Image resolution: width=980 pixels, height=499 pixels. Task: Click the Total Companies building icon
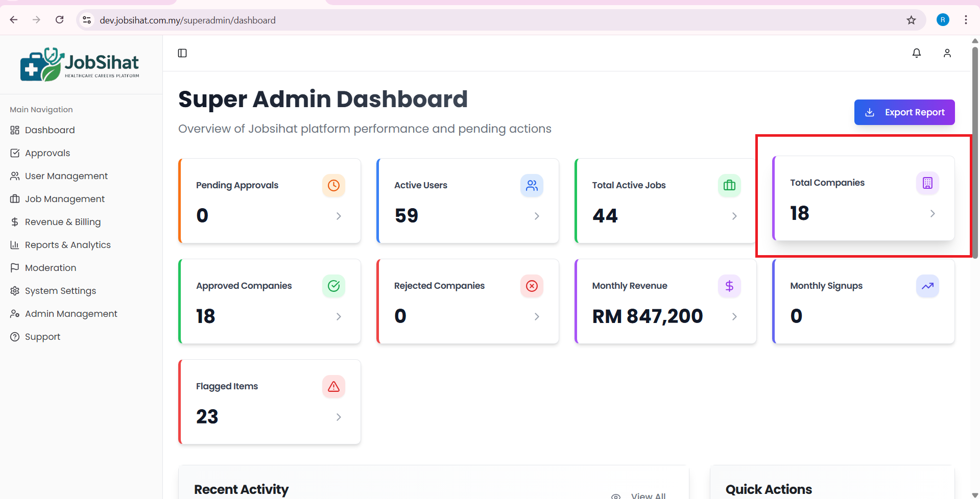click(927, 183)
